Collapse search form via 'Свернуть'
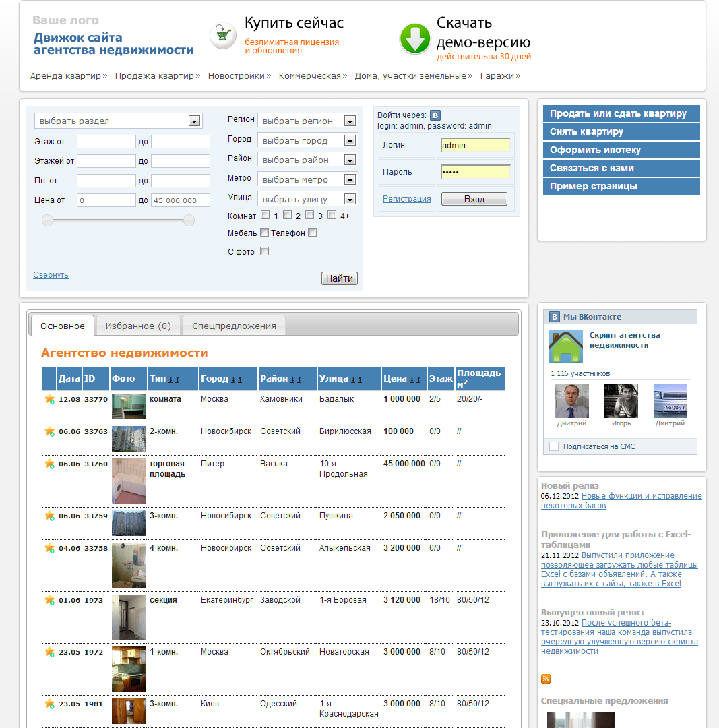Screen dimensions: 719x728 (x=51, y=275)
